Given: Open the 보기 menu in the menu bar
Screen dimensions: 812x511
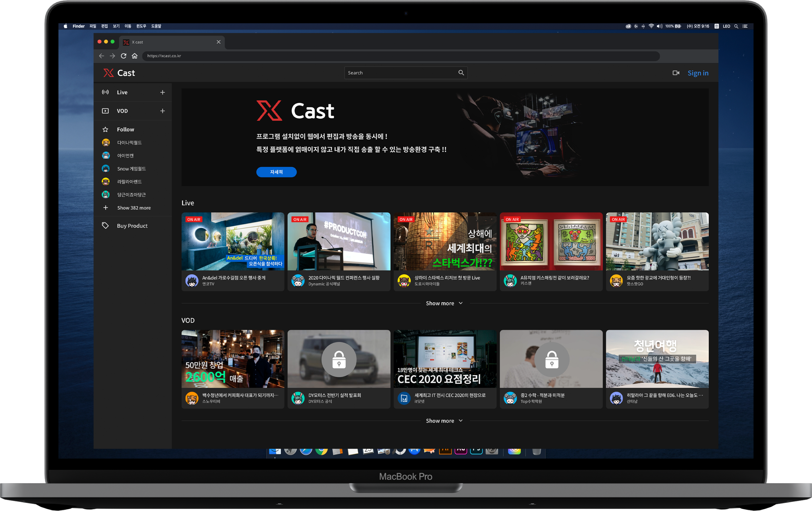Looking at the screenshot, I should tap(116, 26).
